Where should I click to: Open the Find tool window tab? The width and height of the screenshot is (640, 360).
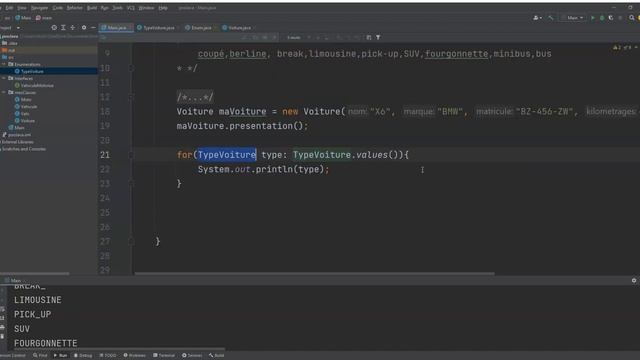coord(40,356)
